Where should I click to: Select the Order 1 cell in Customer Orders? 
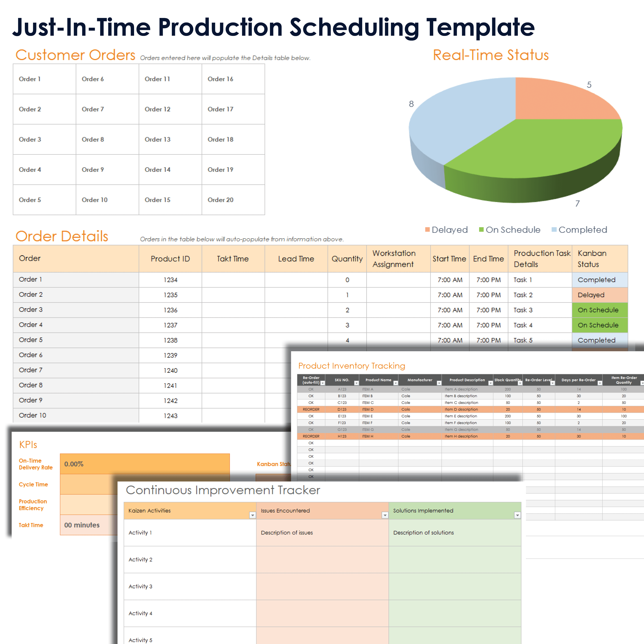point(44,79)
